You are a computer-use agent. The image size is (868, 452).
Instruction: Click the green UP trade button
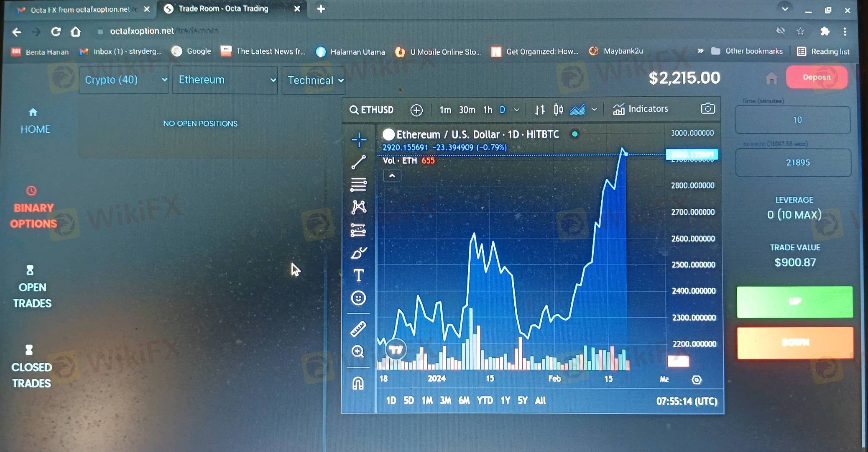click(x=794, y=302)
